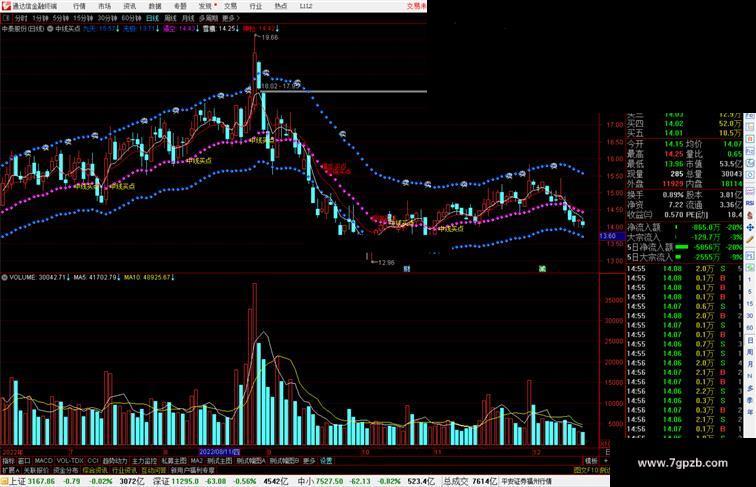The image size is (756, 487).
Task: Open the 交易 menu
Action: [230, 6]
